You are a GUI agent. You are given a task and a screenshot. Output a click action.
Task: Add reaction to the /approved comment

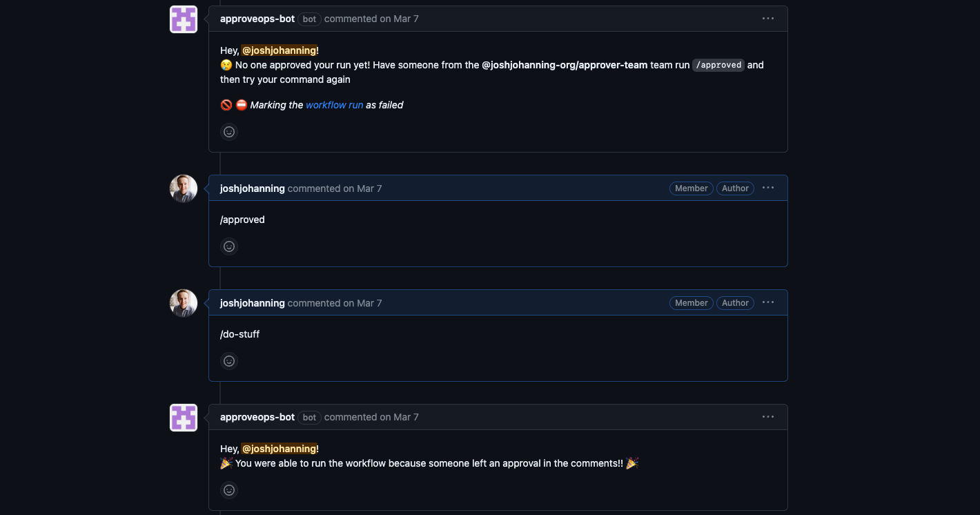pos(229,246)
